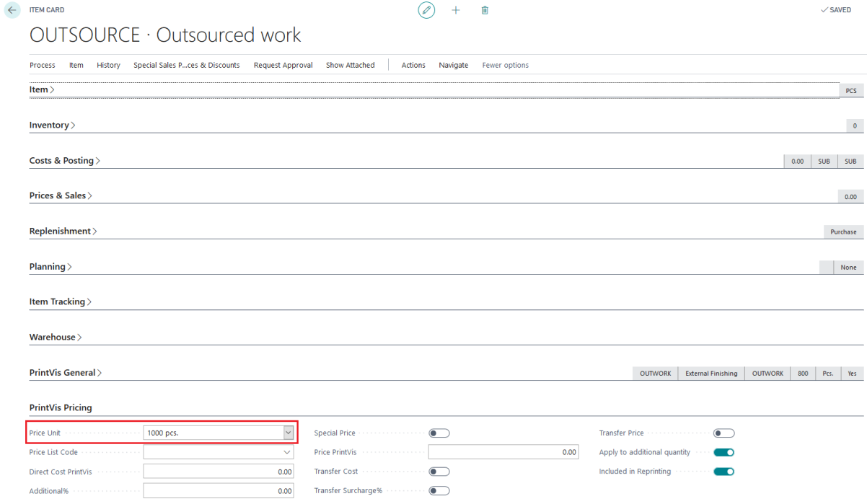Image resolution: width=867 pixels, height=504 pixels.
Task: Open the Price Unit dropdown
Action: click(289, 433)
